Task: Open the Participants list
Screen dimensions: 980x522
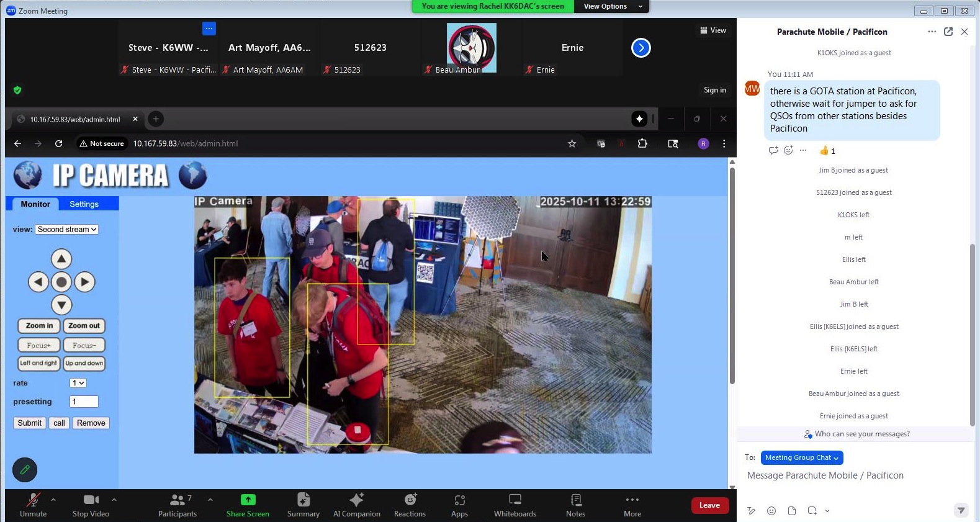Action: (178, 505)
